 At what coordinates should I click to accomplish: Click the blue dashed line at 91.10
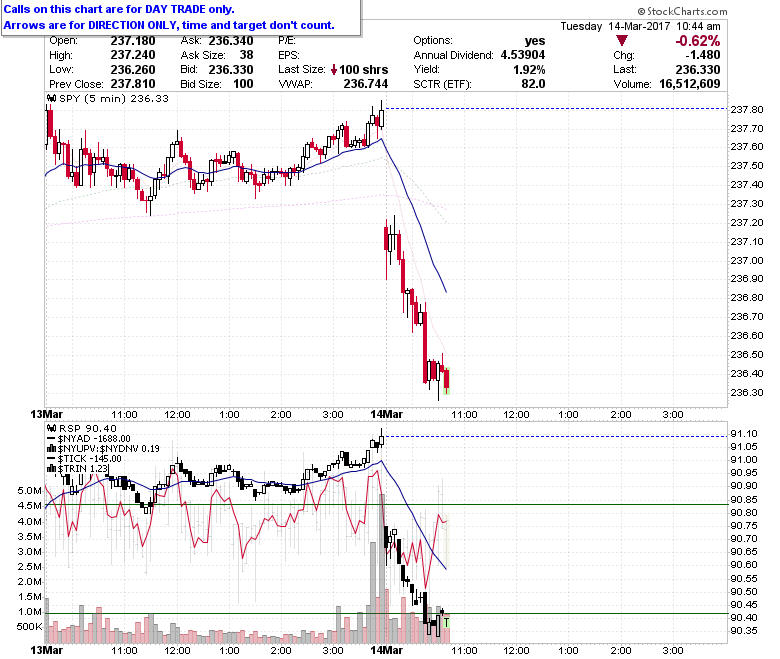tap(556, 437)
